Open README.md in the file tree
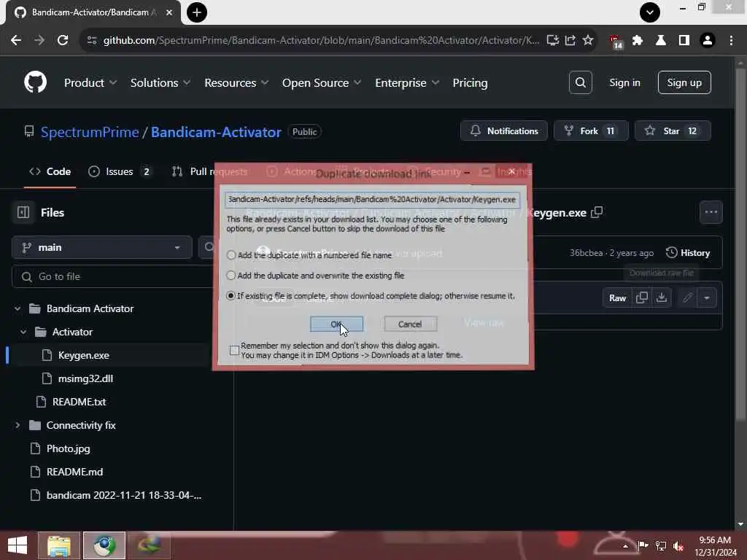The width and height of the screenshot is (747, 560). [x=75, y=472]
